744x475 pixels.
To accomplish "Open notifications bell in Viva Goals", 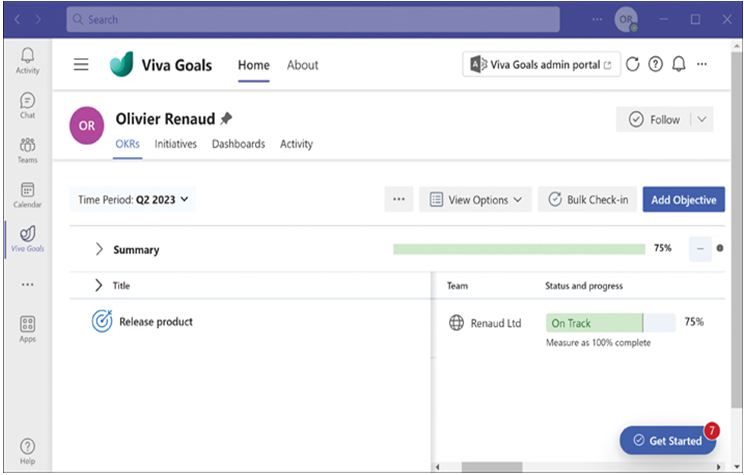I will tap(679, 64).
